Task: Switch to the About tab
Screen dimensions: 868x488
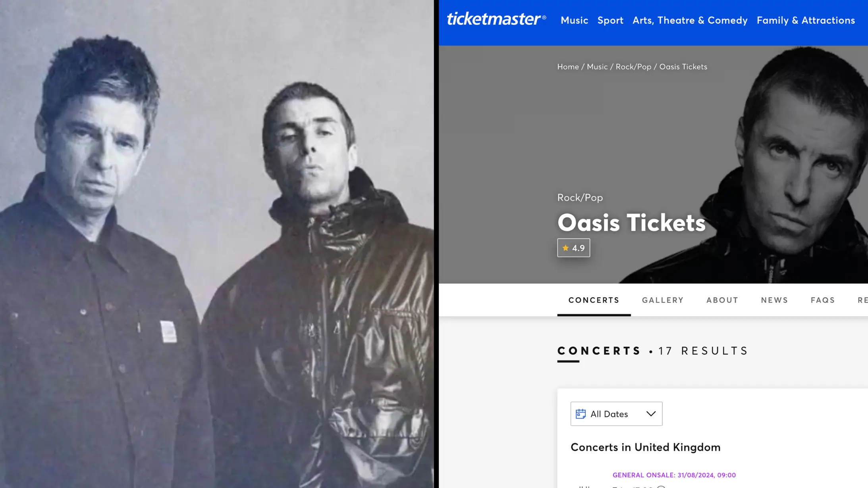Action: pyautogui.click(x=721, y=300)
